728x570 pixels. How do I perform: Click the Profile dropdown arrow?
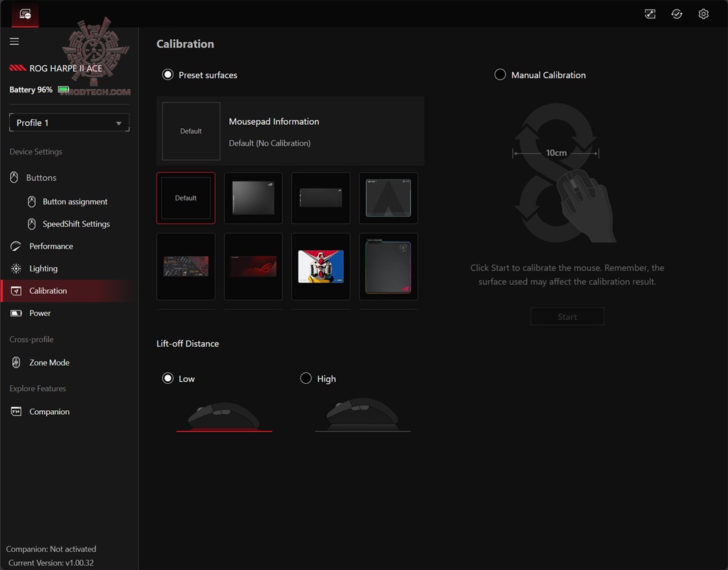(x=119, y=123)
